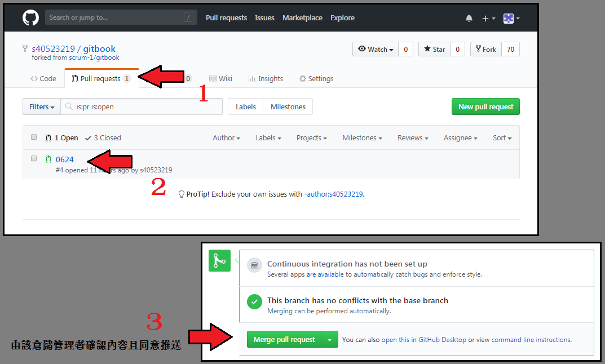This screenshot has width=605, height=364.
Task: Open the user avatar menu
Action: 511,18
